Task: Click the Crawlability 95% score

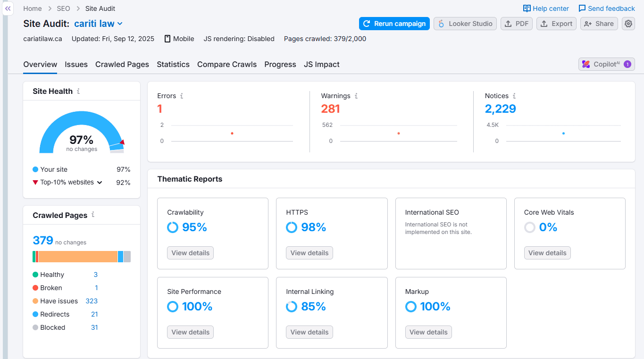Action: coord(195,227)
